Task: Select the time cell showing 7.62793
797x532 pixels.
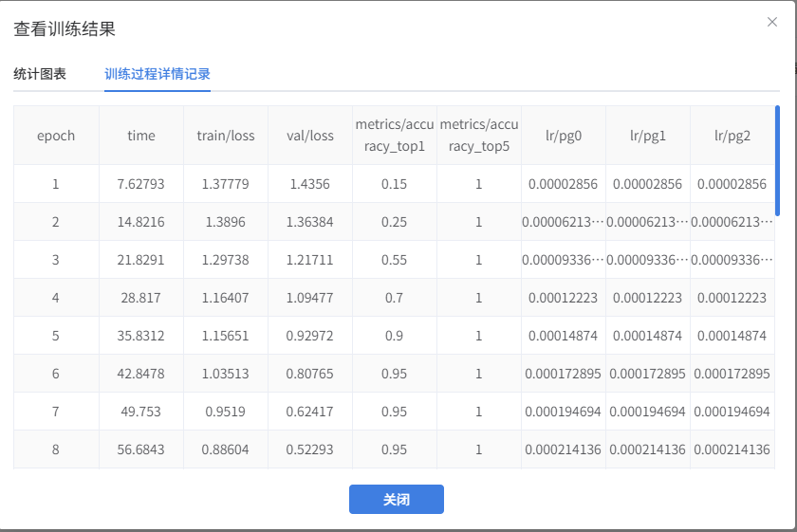Action: tap(141, 184)
